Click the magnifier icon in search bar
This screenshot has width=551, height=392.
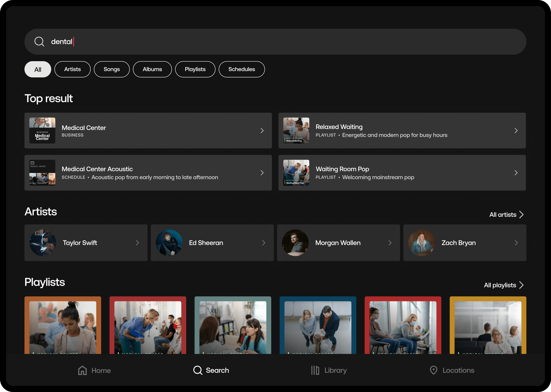click(39, 41)
